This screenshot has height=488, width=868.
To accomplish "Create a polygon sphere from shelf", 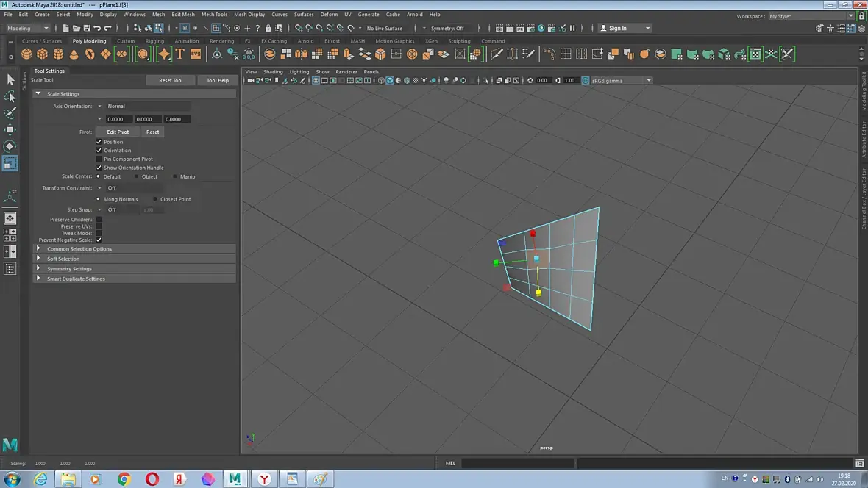I will tap(26, 54).
